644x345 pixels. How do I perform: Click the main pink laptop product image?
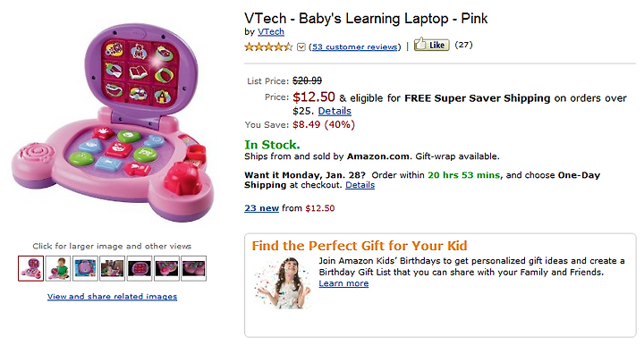pyautogui.click(x=113, y=122)
